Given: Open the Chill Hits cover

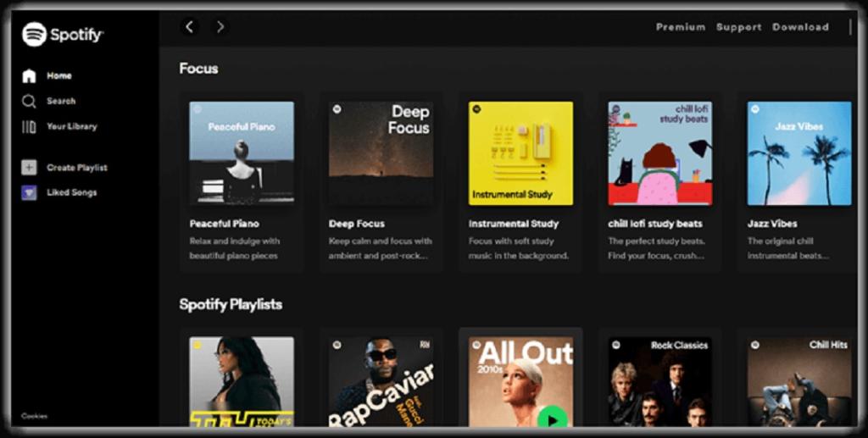Looking at the screenshot, I should pyautogui.click(x=799, y=381).
